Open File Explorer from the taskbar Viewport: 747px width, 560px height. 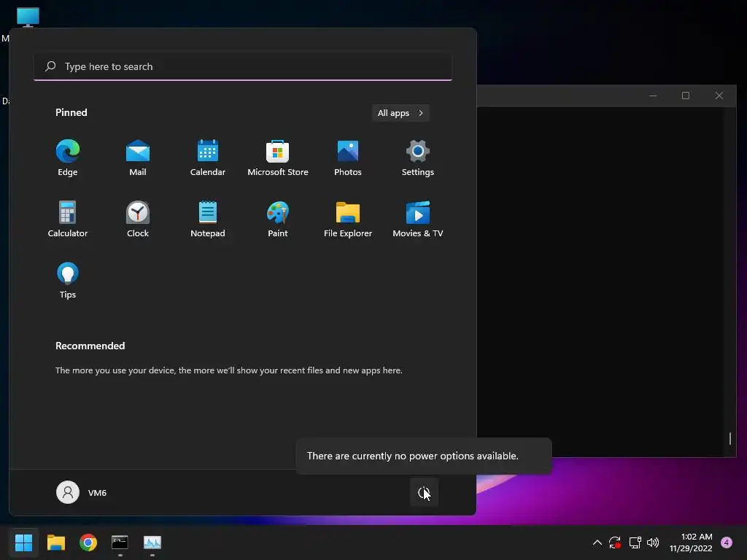coord(56,542)
